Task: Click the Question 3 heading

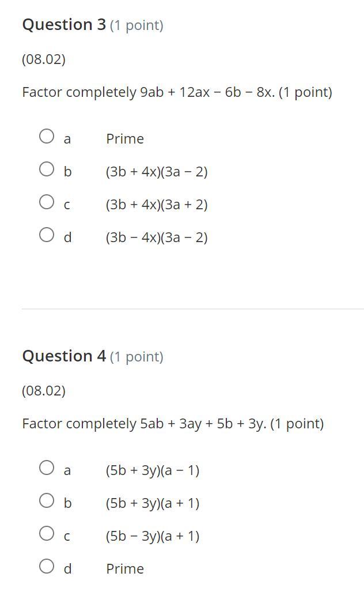Action: point(64,25)
